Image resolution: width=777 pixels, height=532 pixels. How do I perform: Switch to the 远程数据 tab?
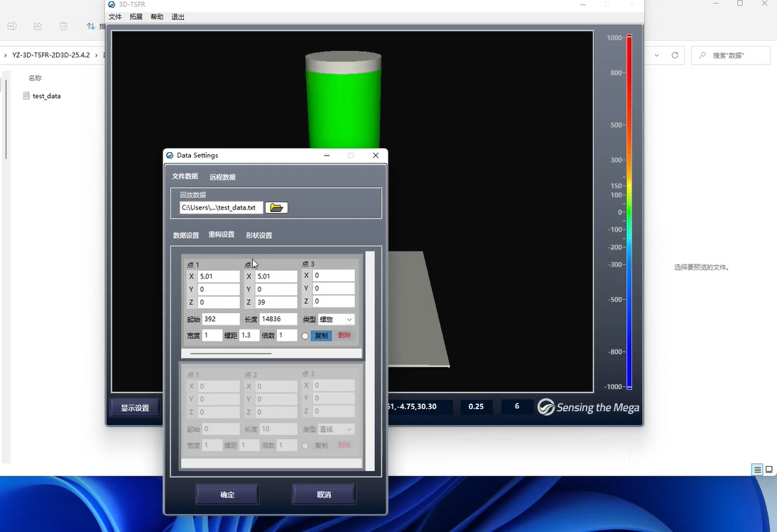[222, 177]
